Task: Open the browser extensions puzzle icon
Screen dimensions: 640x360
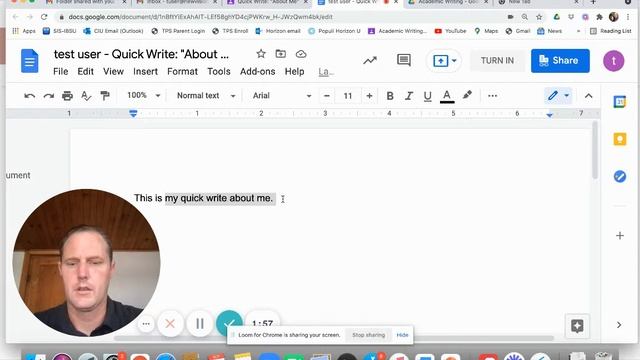Action: [x=599, y=17]
